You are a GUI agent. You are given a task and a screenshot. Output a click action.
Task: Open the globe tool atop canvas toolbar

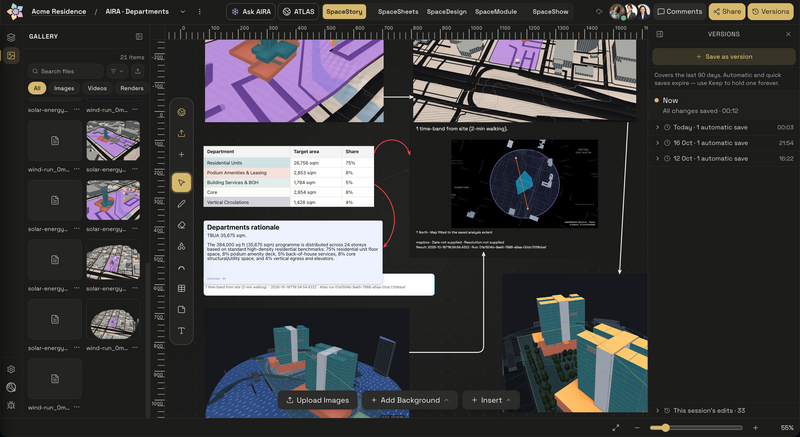(181, 112)
